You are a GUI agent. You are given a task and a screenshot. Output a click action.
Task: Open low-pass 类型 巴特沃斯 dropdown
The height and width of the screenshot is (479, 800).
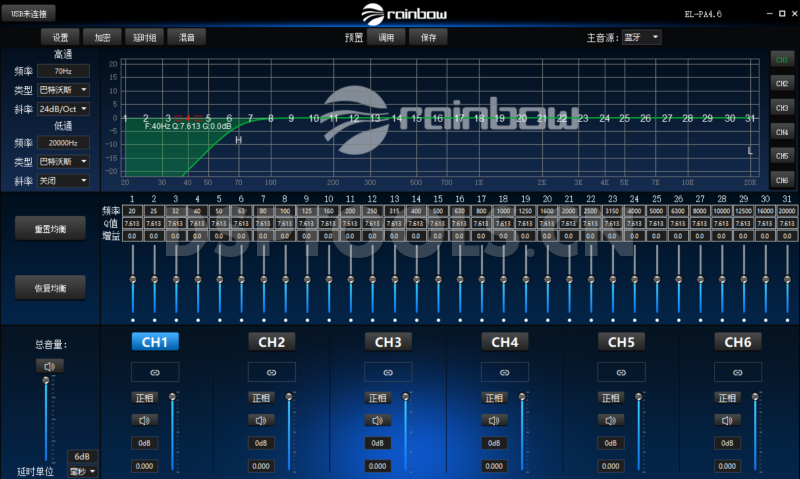click(x=63, y=162)
